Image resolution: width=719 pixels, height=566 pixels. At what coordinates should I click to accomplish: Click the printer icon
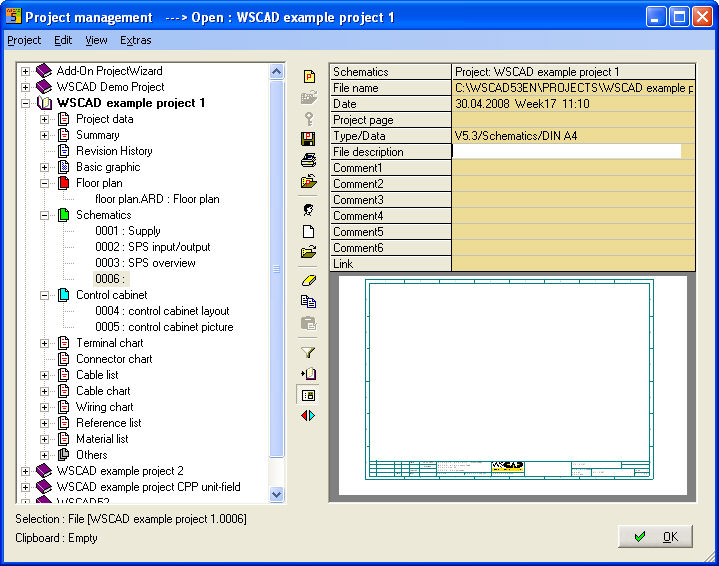pyautogui.click(x=309, y=161)
